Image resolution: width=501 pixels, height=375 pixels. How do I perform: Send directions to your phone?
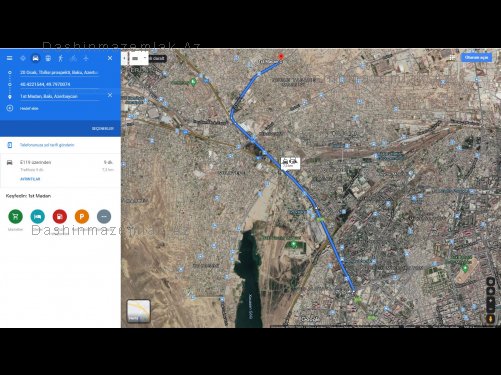[47, 145]
